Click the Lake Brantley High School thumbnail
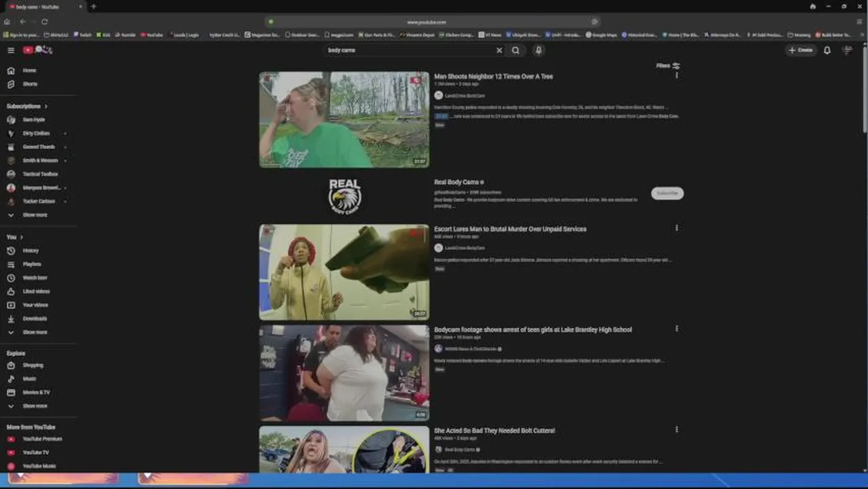This screenshot has height=489, width=868. point(344,373)
